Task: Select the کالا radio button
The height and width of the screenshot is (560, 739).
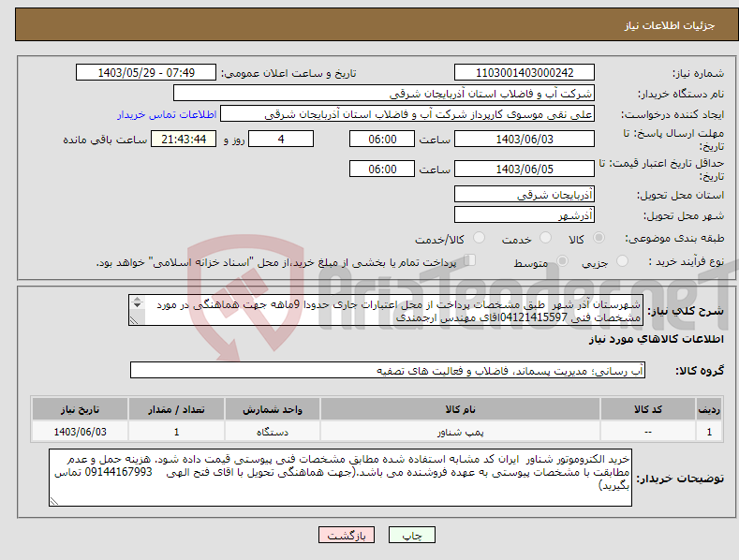Action: click(599, 238)
